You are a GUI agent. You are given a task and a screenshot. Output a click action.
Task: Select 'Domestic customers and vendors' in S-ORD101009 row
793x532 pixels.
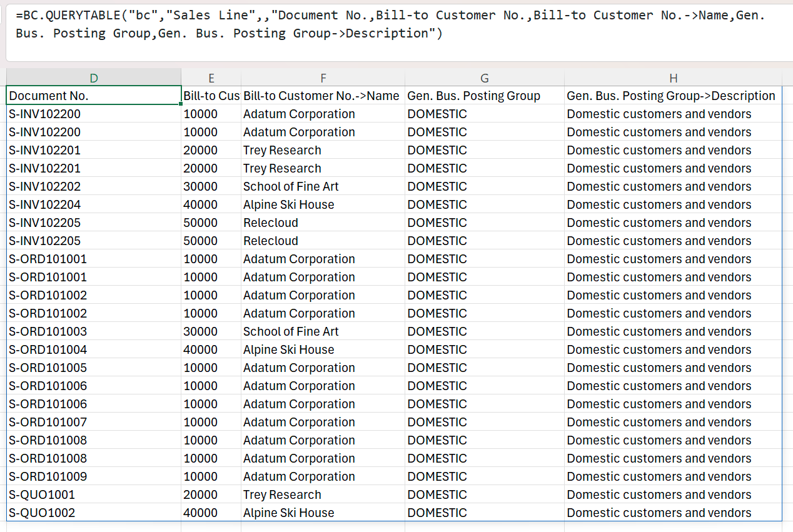673,476
